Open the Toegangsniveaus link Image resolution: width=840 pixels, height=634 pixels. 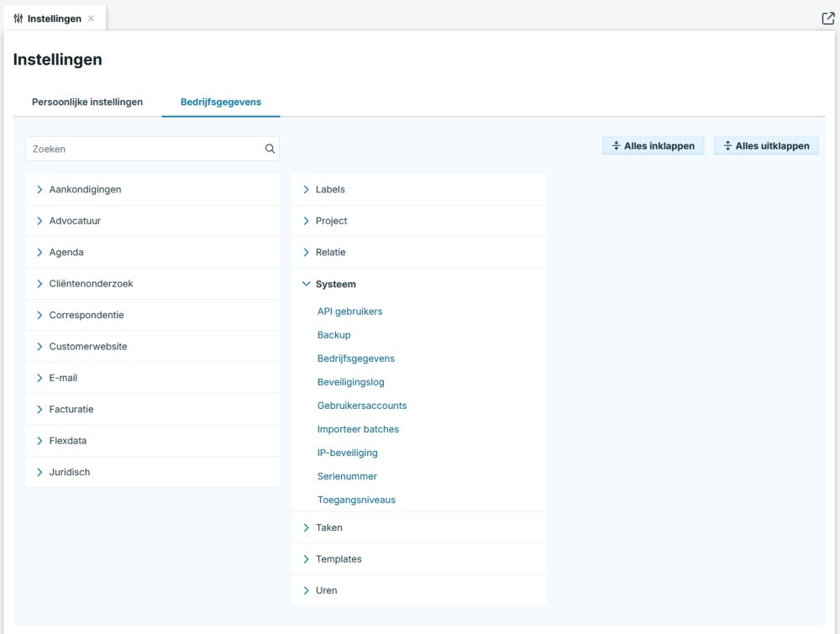[x=356, y=500]
